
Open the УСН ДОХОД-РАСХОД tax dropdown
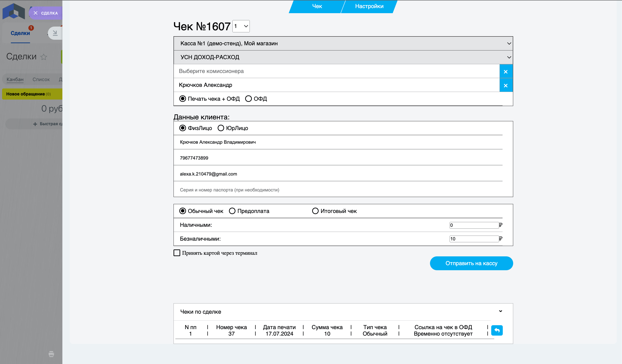343,57
